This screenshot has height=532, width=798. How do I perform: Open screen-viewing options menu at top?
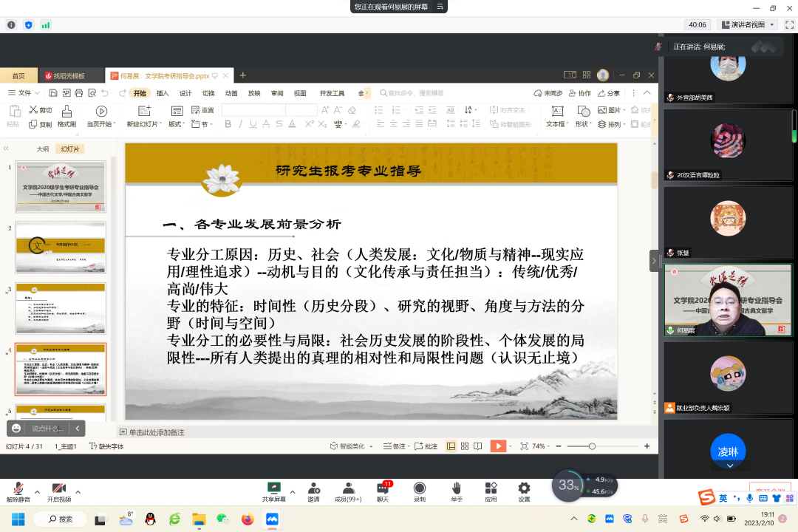[x=440, y=7]
